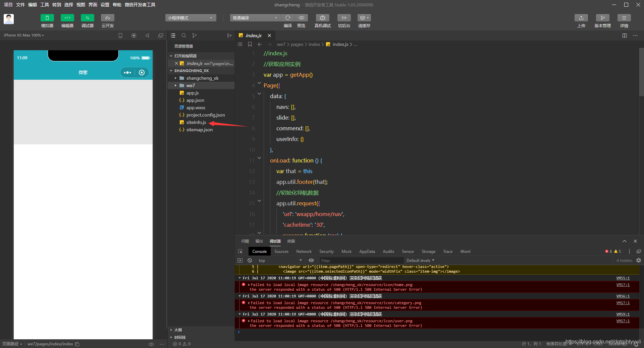The image size is (644, 348).
Task: Toggle the editor panel button
Action: (67, 18)
